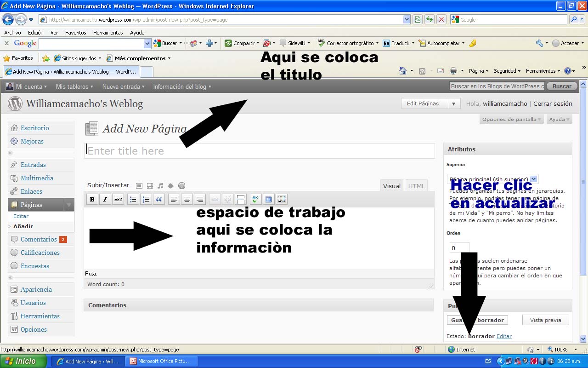This screenshot has width=588, height=368.
Task: Apply strikethrough from the editor toolbar
Action: point(118,199)
